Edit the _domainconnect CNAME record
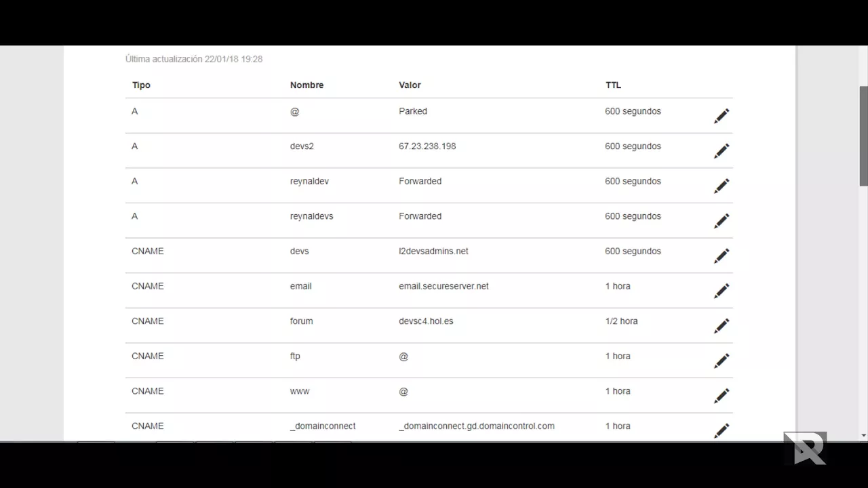868x488 pixels. [x=722, y=430]
